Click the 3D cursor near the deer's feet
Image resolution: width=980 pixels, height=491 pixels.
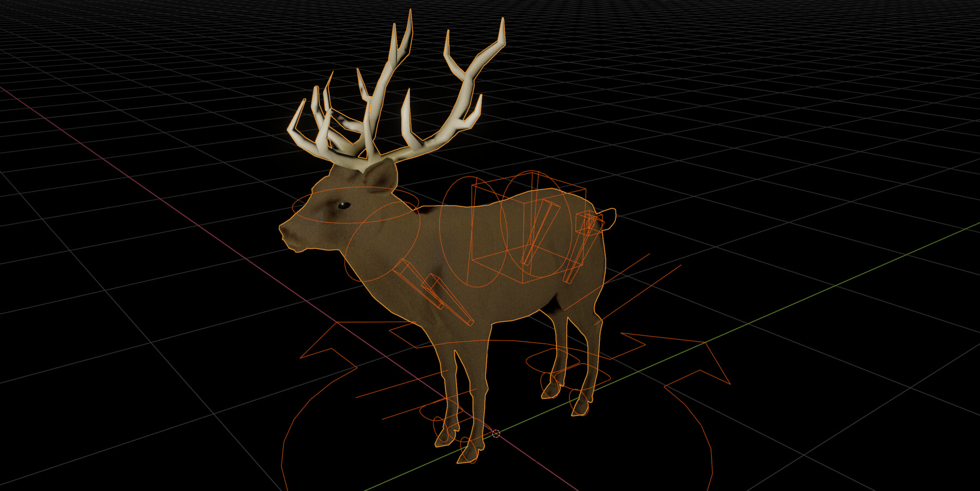click(x=495, y=434)
